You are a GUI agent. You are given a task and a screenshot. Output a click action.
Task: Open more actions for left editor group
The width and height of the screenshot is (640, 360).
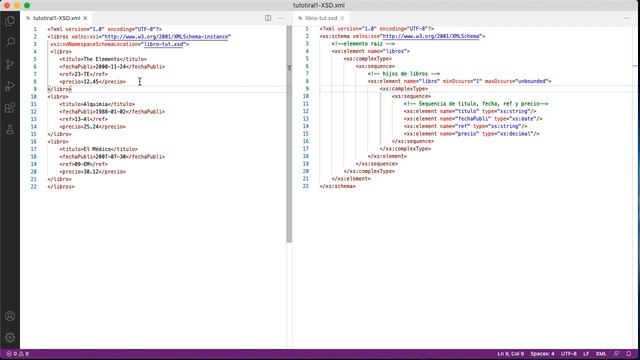tap(281, 18)
